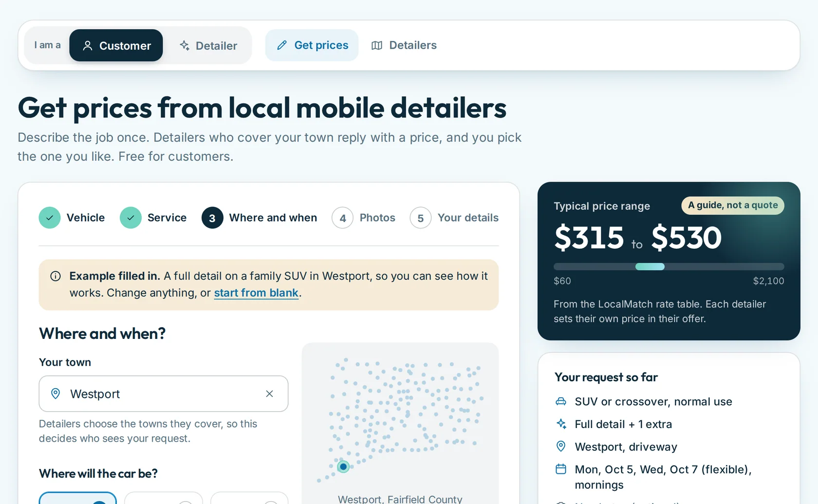Click the pin icon beside Westport, driveway

[x=561, y=446]
